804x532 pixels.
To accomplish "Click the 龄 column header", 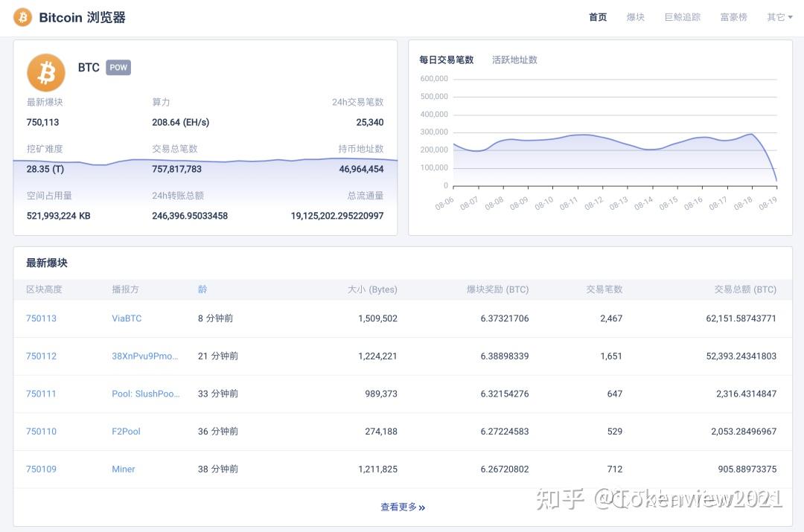I will (202, 289).
